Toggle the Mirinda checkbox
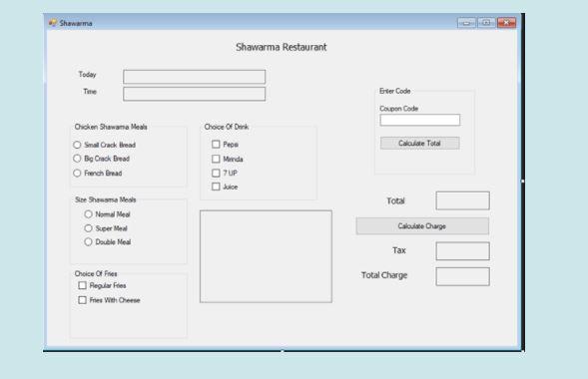 pos(216,159)
